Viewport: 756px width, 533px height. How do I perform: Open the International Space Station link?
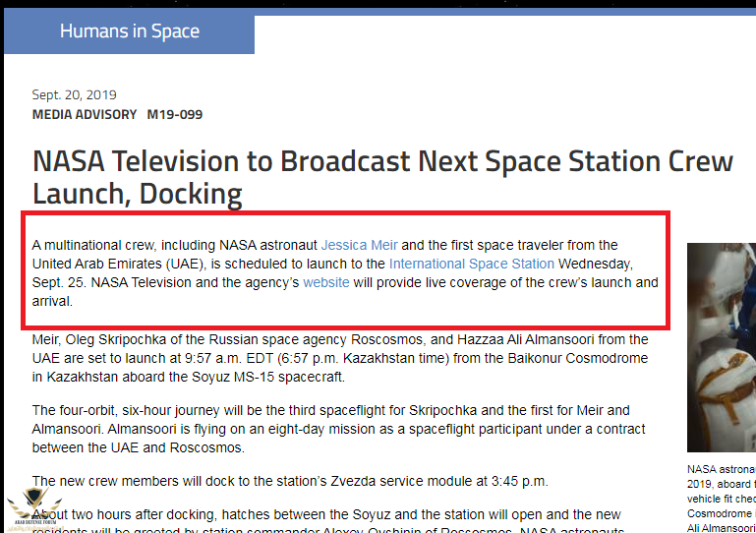pos(472,264)
